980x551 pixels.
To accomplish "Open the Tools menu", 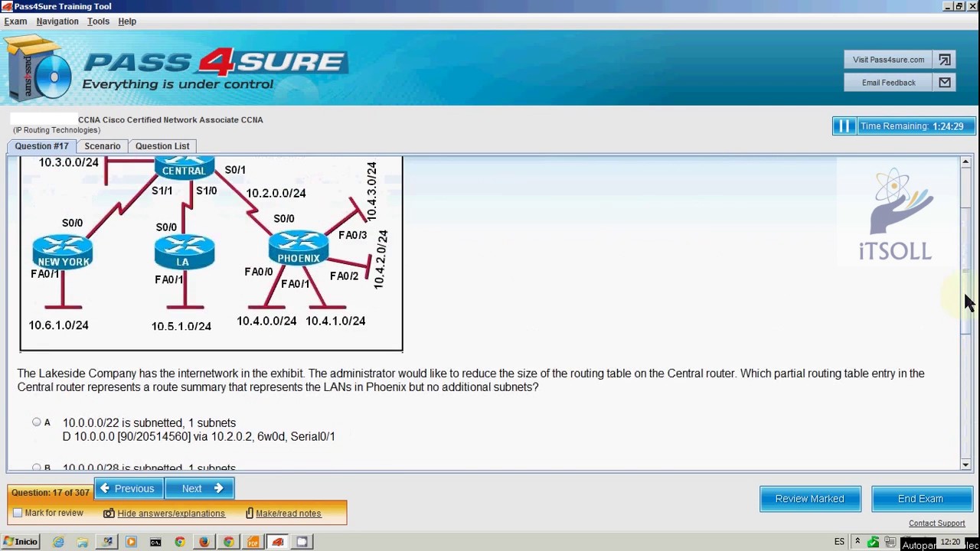I will [x=98, y=21].
